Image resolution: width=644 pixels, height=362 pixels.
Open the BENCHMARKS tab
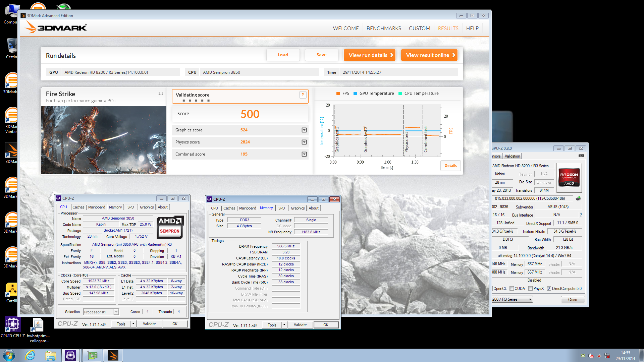tap(384, 28)
